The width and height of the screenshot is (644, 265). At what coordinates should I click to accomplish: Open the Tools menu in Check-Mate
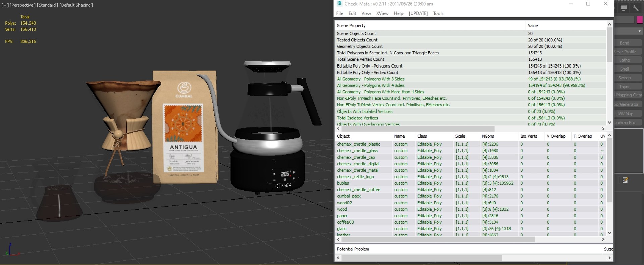pos(438,13)
